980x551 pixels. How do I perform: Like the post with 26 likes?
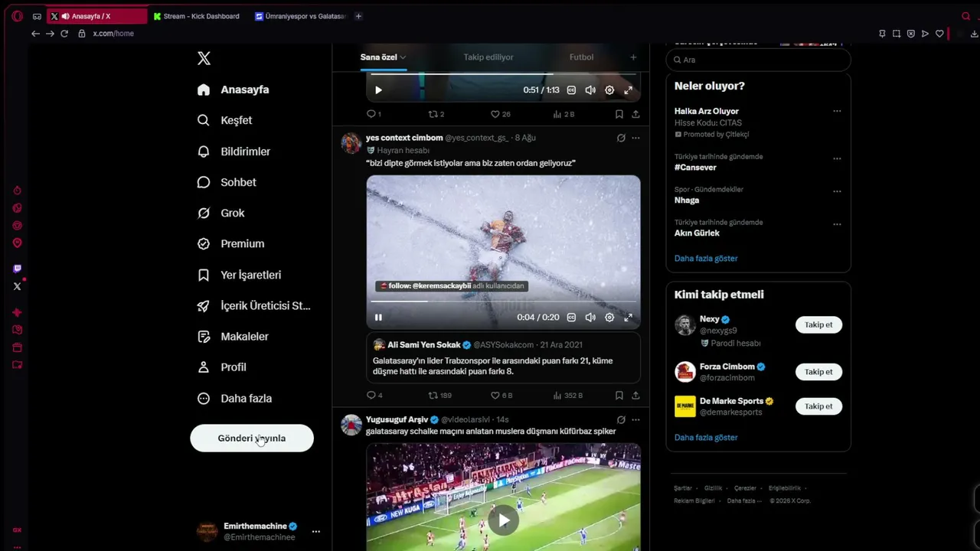[501, 114]
